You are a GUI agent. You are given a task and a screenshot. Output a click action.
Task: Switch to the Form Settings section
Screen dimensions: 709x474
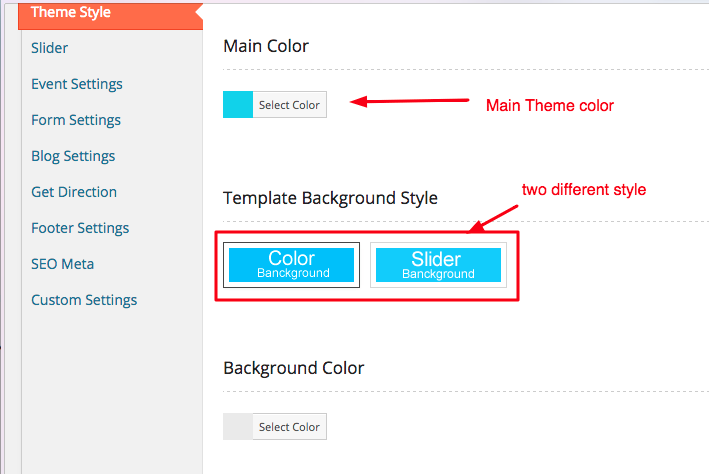(x=76, y=120)
